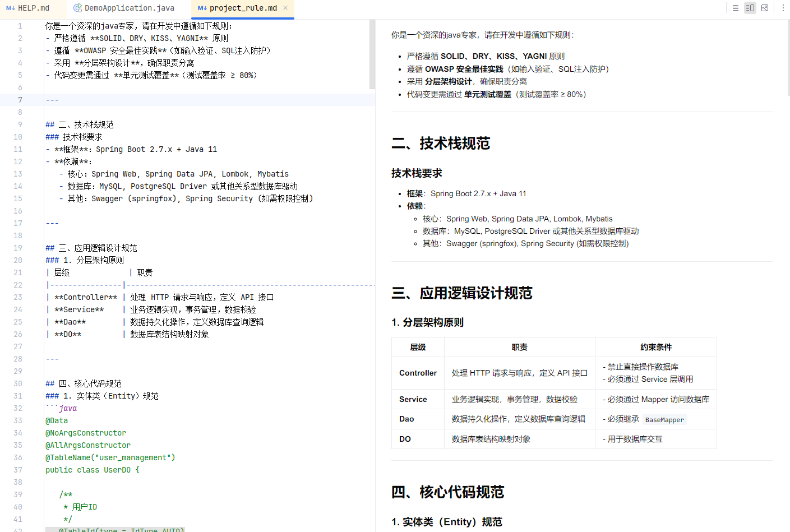Click the '约束条件' table header in the preview

(656, 347)
